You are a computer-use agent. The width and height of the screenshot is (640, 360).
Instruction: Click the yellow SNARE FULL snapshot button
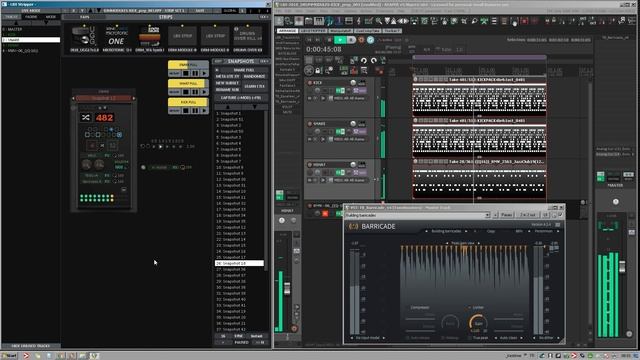pos(188,65)
